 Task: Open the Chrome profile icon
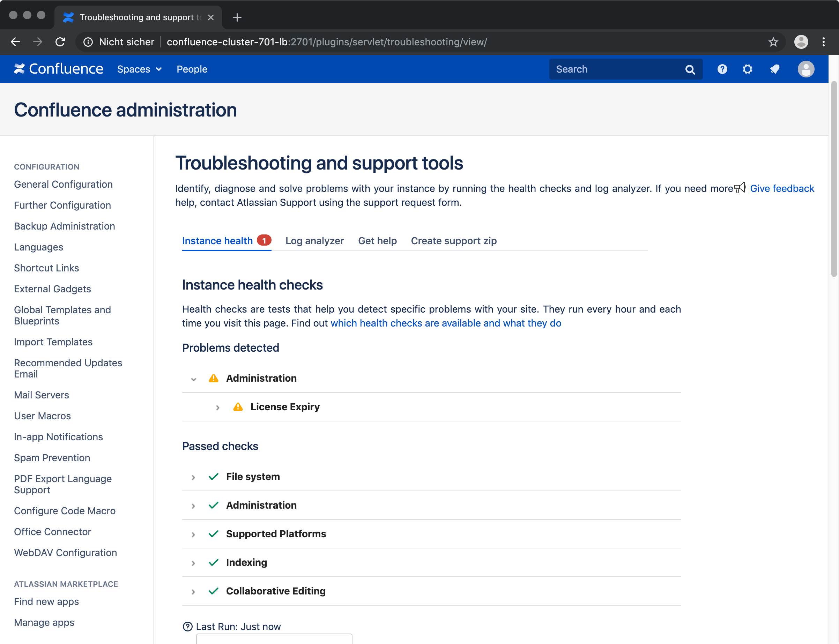(x=801, y=42)
